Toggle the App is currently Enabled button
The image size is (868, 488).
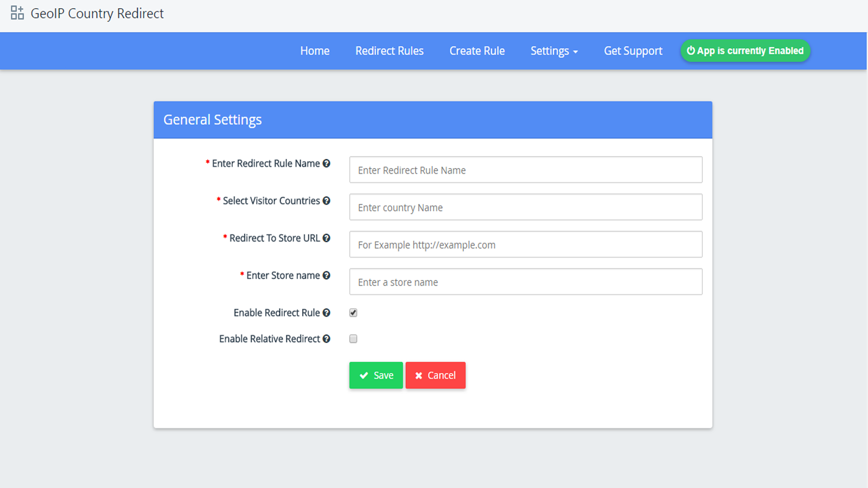coord(745,51)
